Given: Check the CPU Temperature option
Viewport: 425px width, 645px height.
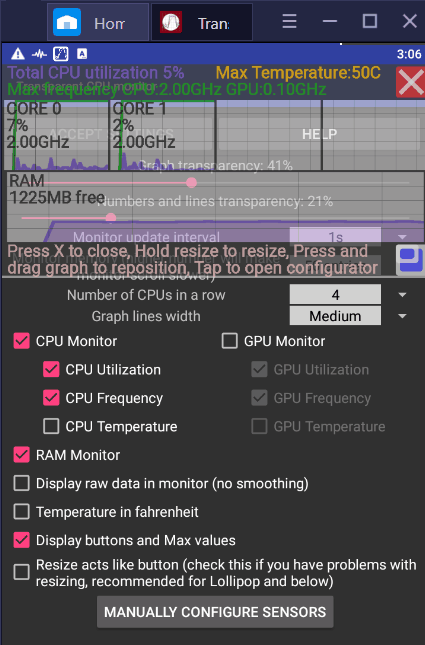Looking at the screenshot, I should (51, 427).
